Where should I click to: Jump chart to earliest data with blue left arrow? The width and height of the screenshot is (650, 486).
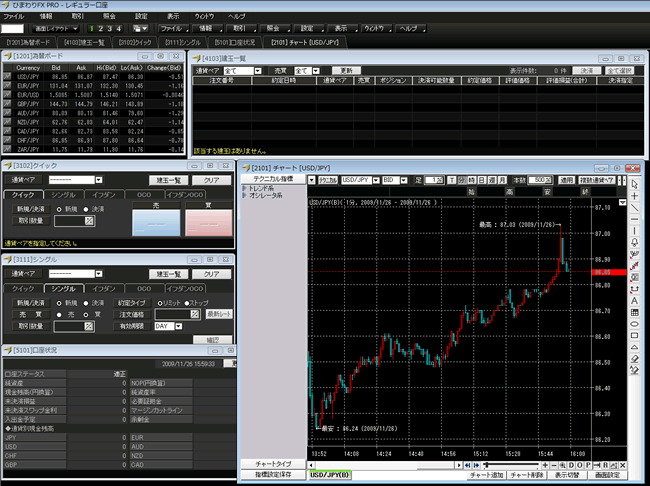click(468, 465)
